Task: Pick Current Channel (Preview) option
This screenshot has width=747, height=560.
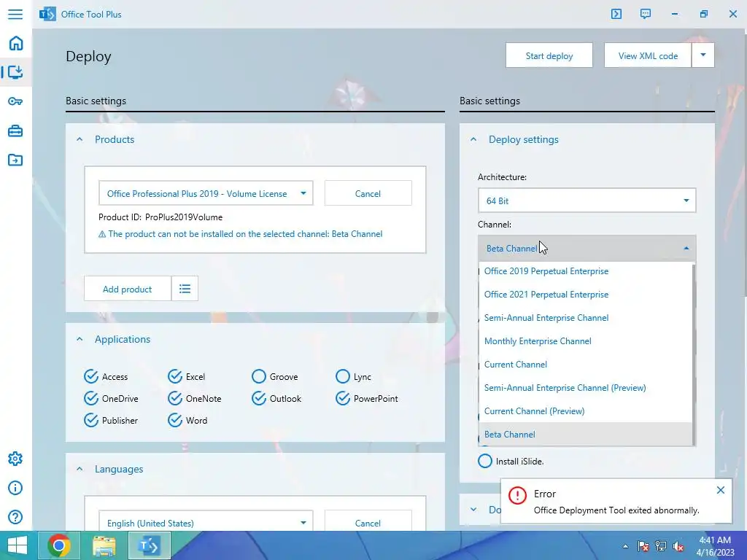Action: [586, 411]
